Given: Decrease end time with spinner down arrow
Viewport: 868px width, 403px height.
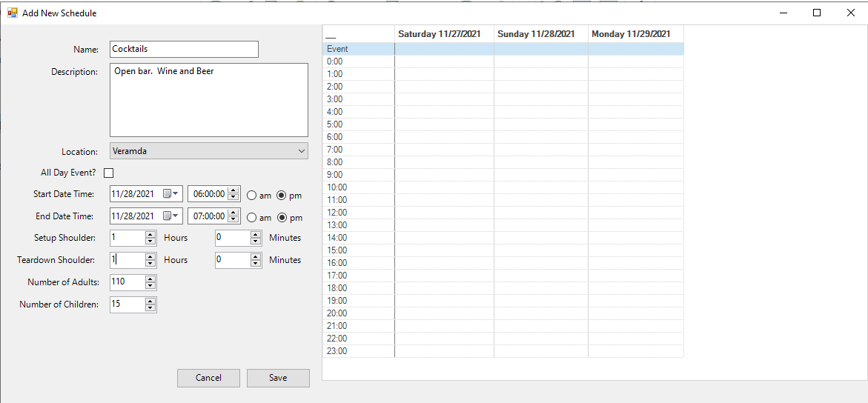Looking at the screenshot, I should pyautogui.click(x=233, y=220).
